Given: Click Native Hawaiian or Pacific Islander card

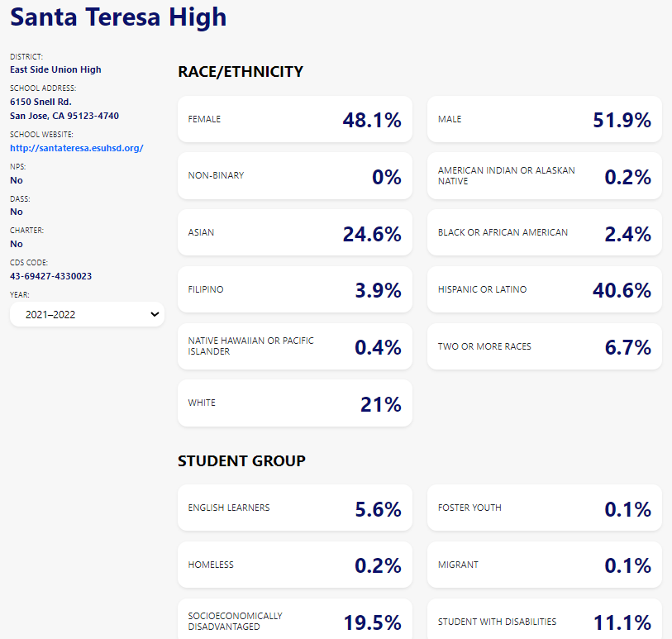Looking at the screenshot, I should coord(294,346).
